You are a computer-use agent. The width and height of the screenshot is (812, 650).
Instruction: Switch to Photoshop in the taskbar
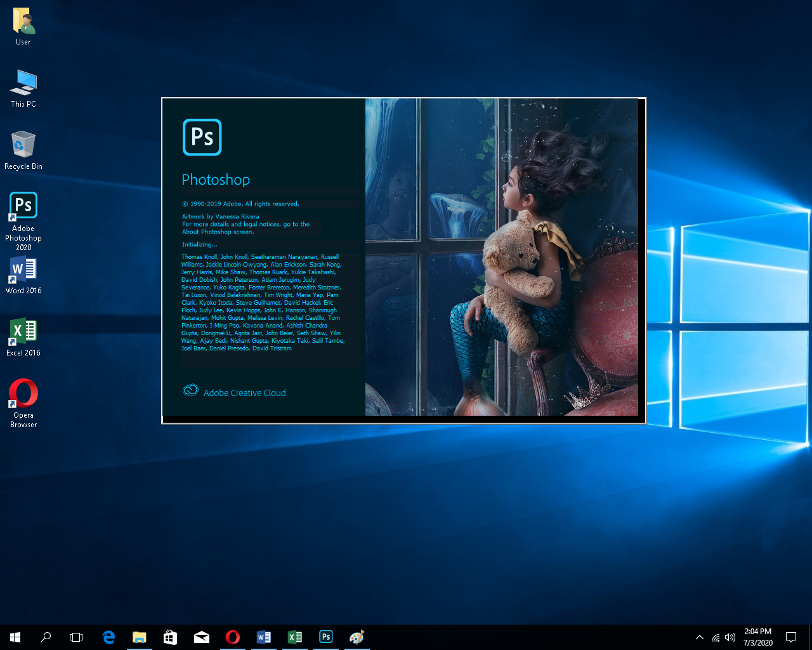326,637
